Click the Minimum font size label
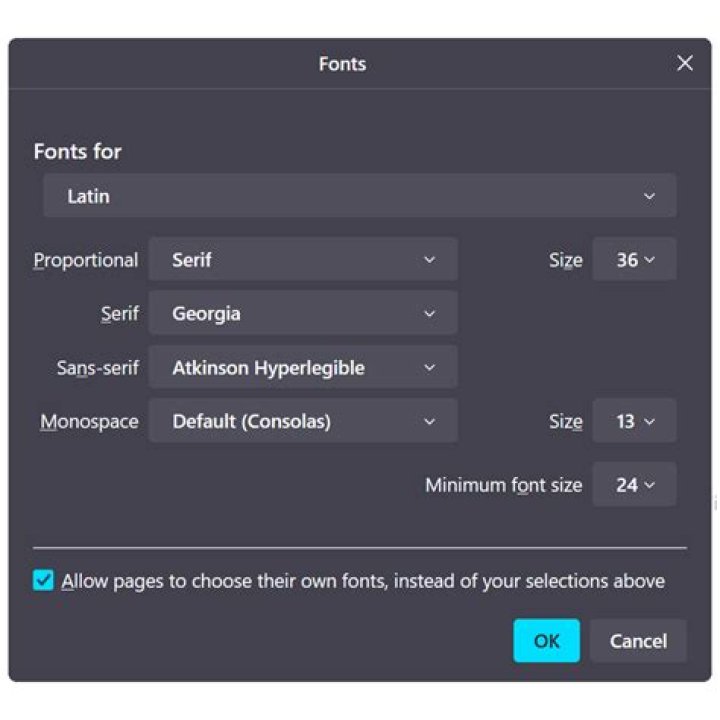Image resolution: width=720 pixels, height=720 pixels. [x=503, y=485]
